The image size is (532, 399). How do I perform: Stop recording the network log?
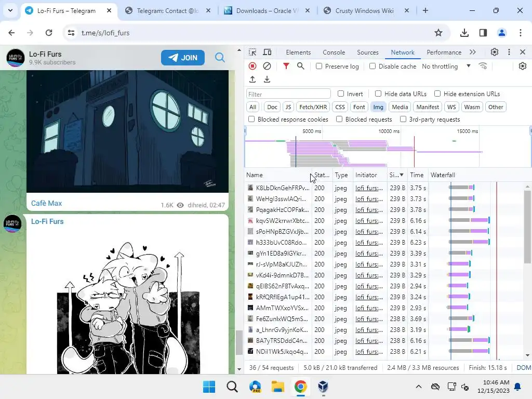252,66
